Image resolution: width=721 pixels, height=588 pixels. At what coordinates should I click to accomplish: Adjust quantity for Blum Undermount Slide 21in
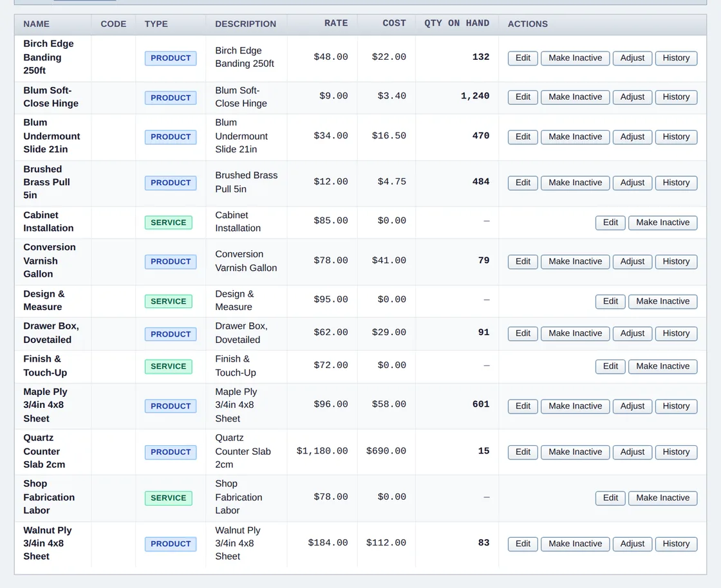pos(632,137)
